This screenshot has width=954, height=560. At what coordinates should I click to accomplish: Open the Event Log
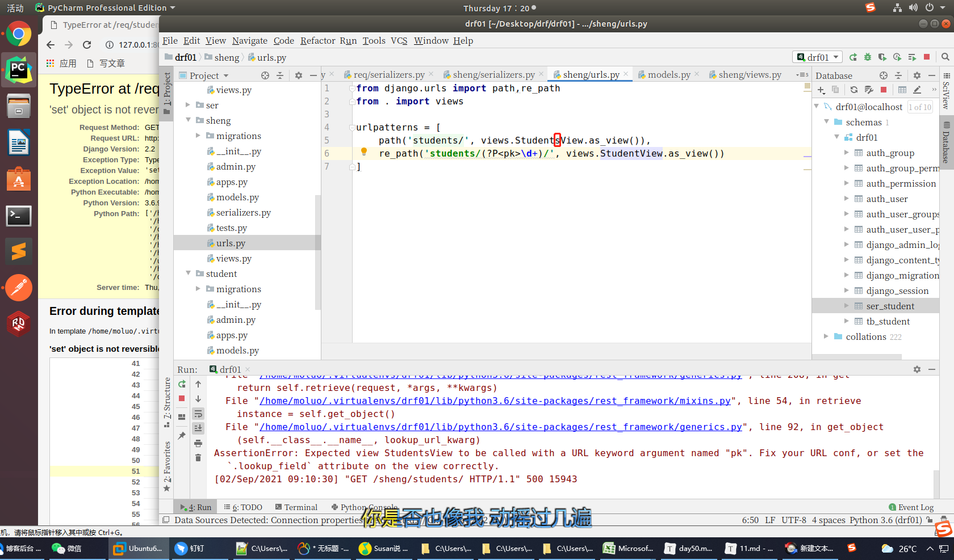coord(911,507)
